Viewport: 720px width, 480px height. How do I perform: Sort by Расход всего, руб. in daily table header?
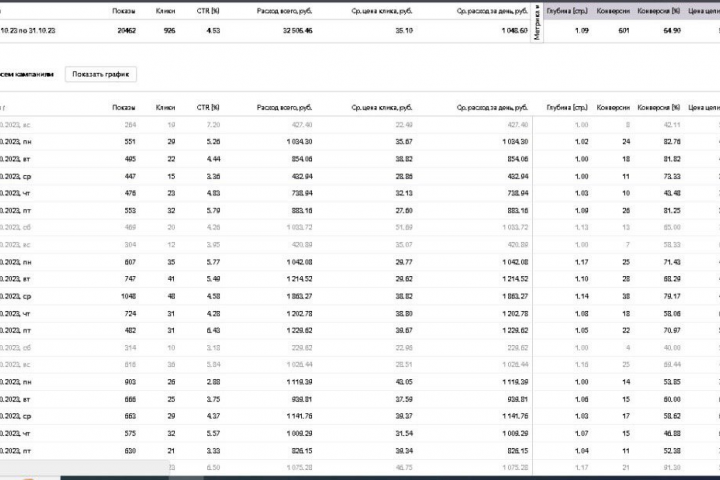pyautogui.click(x=284, y=107)
